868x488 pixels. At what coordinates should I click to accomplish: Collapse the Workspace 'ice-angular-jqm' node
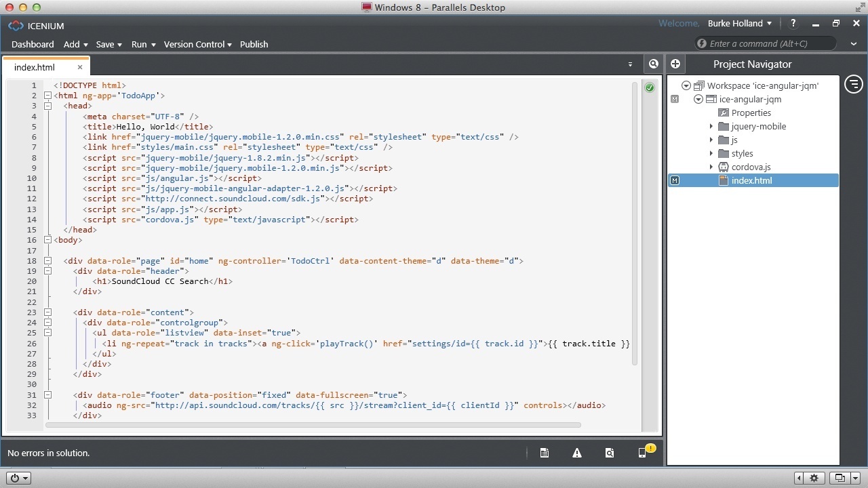686,85
